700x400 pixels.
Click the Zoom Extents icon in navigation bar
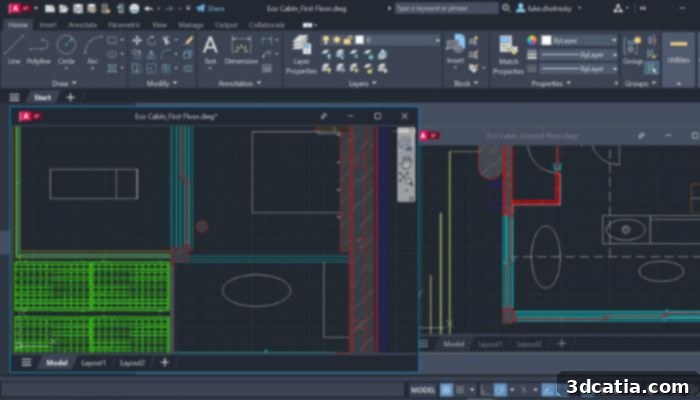pos(405,179)
